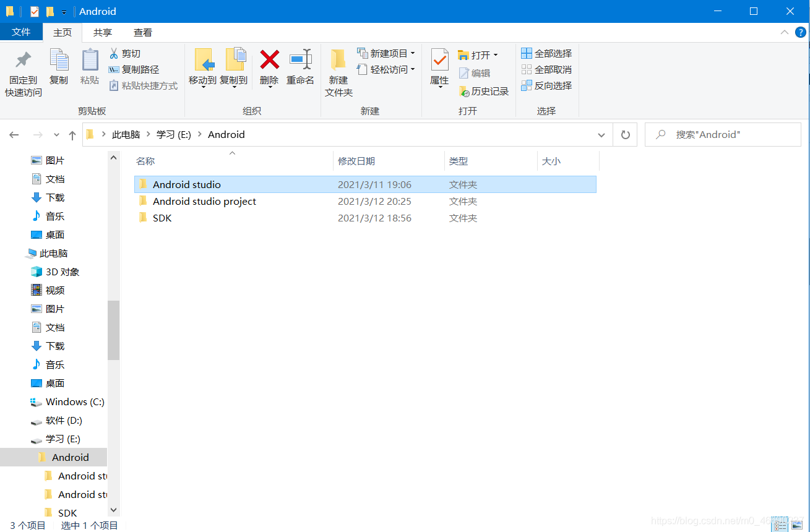The width and height of the screenshot is (810, 532).
Task: Switch to the 主页 home tab
Action: pyautogui.click(x=62, y=33)
